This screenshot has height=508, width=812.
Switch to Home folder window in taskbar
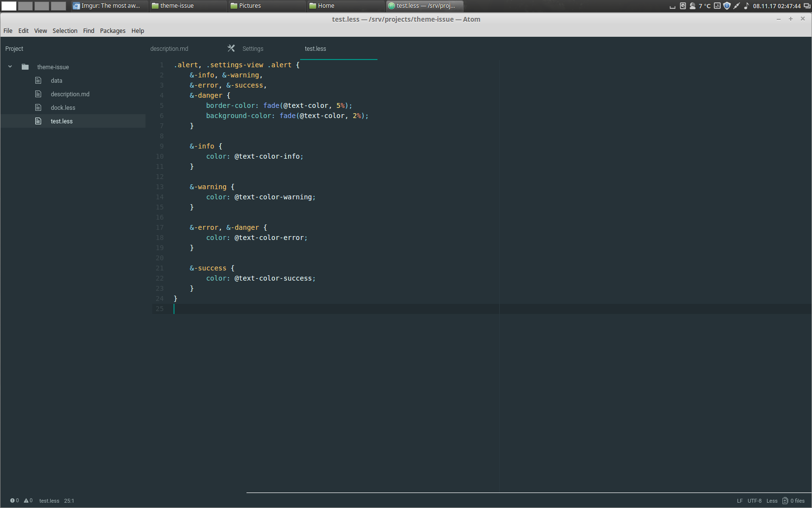tap(345, 6)
